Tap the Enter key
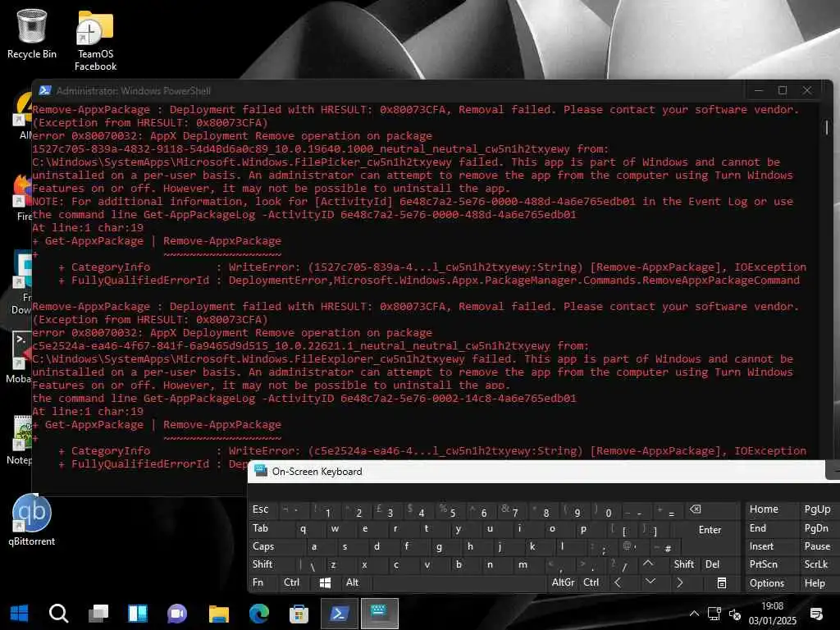The height and width of the screenshot is (630, 840). click(x=710, y=530)
